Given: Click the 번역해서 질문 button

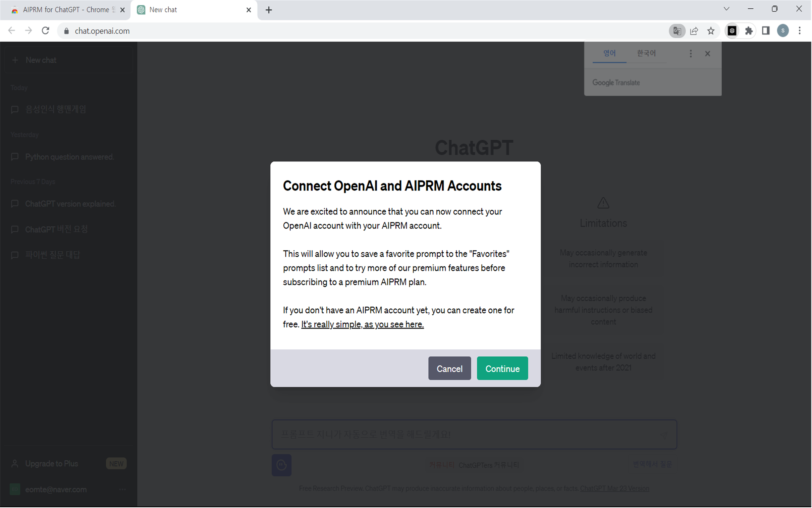Looking at the screenshot, I should pyautogui.click(x=653, y=465).
